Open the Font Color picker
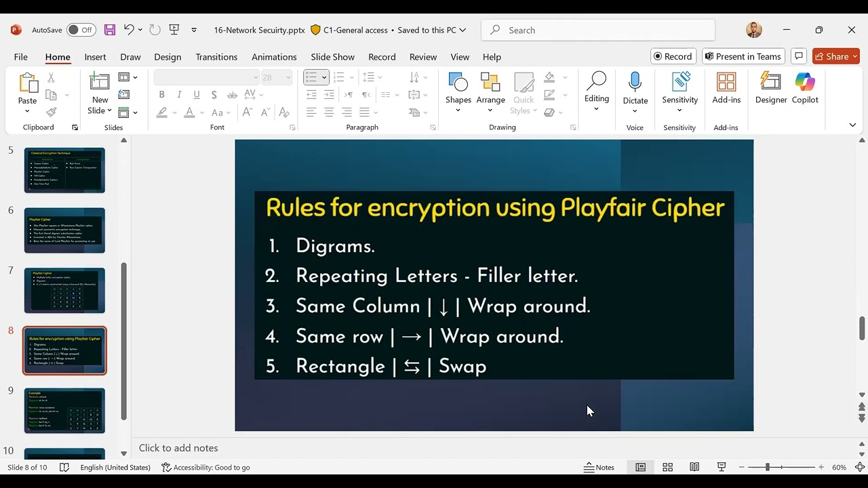This screenshot has height=488, width=868. pos(189,113)
